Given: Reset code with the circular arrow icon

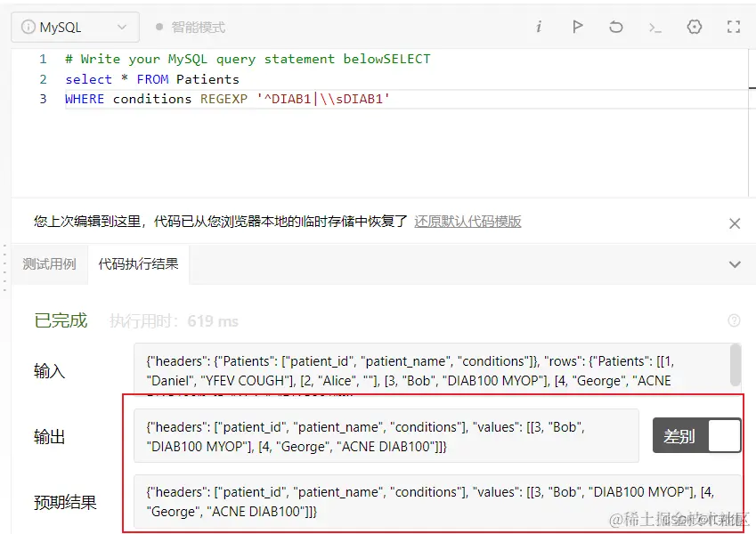Looking at the screenshot, I should click(615, 27).
